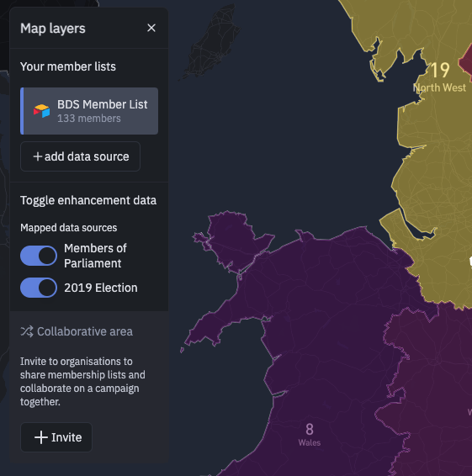
Task: Click the Wales region label showing 8
Action: (310, 435)
